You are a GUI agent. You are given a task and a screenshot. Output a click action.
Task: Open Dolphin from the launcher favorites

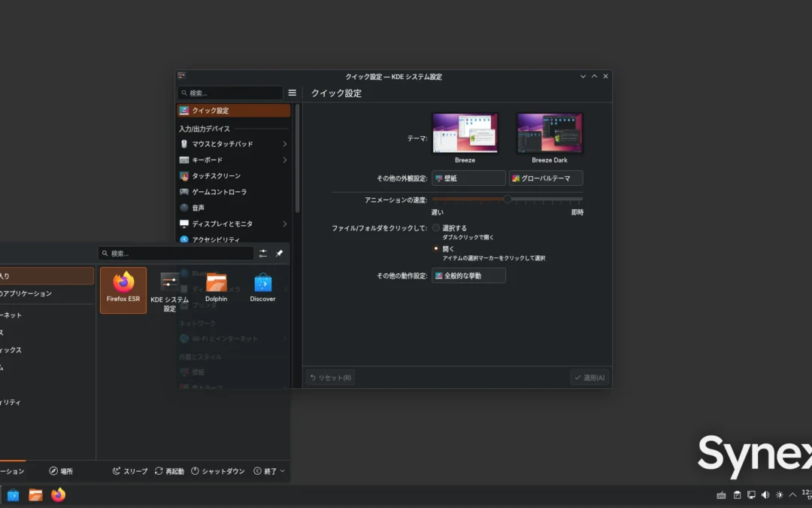pyautogui.click(x=216, y=286)
